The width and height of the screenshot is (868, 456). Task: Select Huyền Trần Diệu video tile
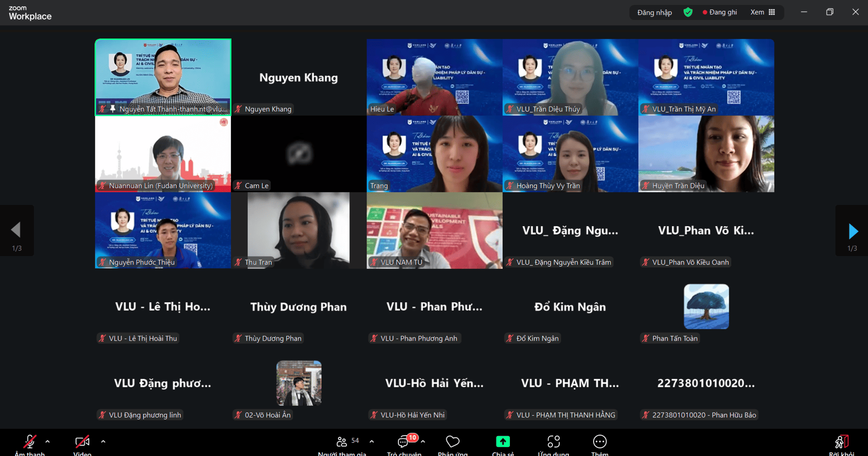tap(706, 154)
